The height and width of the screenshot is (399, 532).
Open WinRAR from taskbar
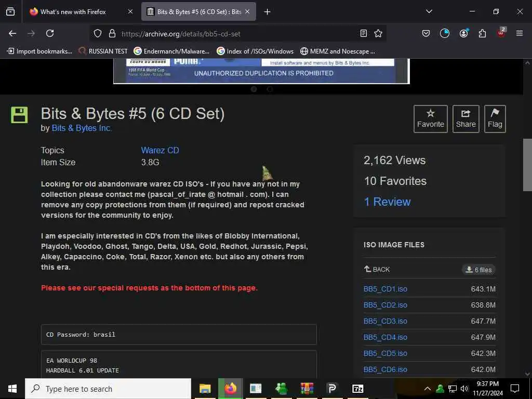pyautogui.click(x=307, y=389)
